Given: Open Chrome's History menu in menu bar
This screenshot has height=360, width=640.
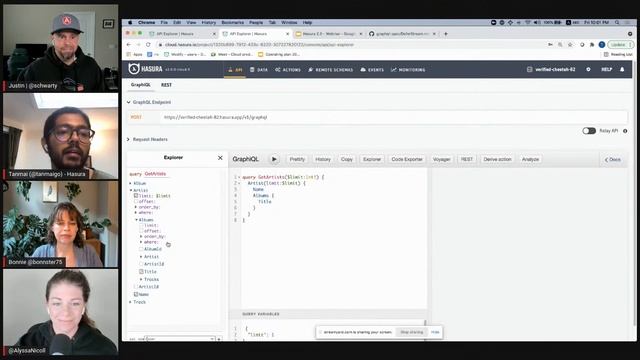Looking at the screenshot, I should 209,22.
